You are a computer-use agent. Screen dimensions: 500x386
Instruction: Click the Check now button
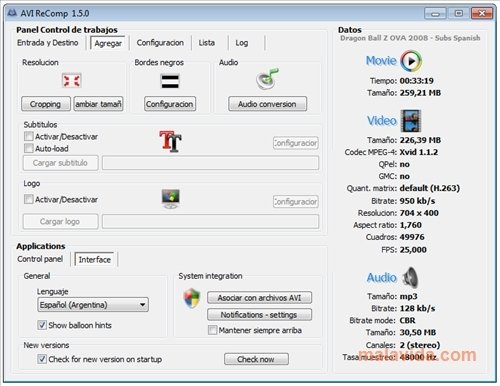[x=256, y=359]
